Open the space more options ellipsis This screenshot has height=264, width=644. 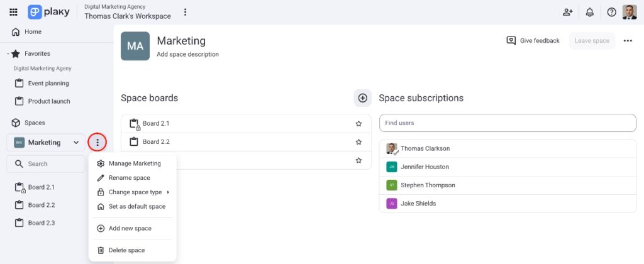[x=627, y=41]
